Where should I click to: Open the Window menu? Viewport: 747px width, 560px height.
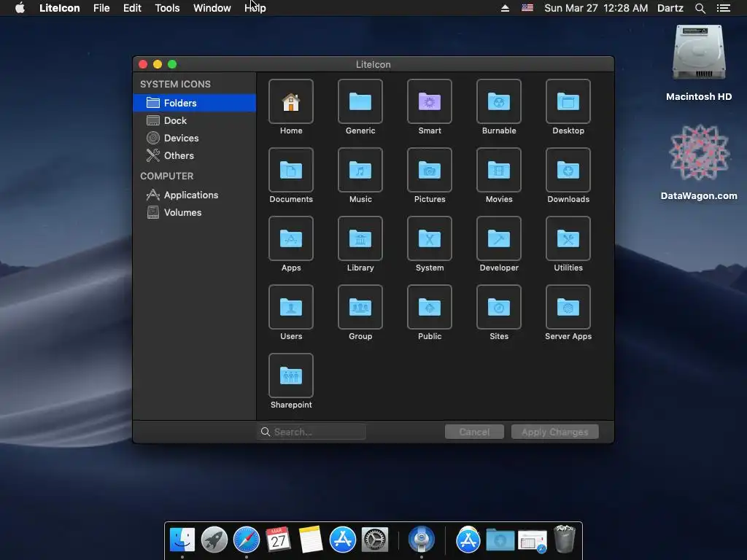(212, 8)
